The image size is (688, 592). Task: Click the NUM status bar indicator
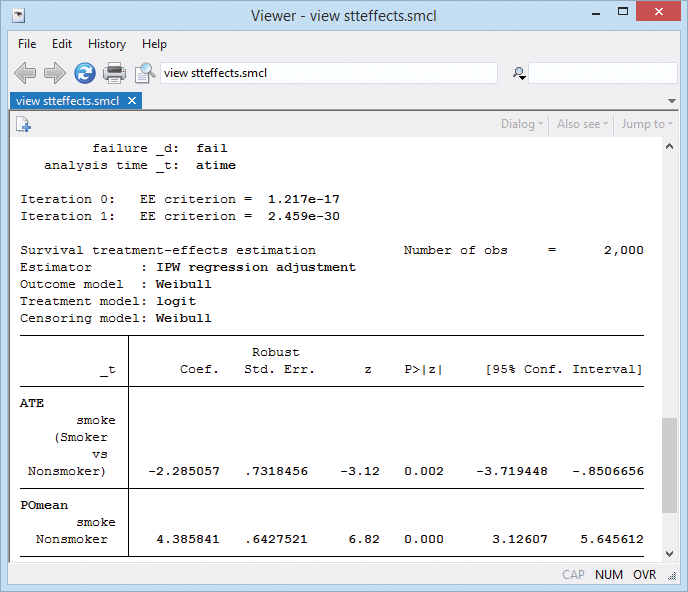coord(609,575)
